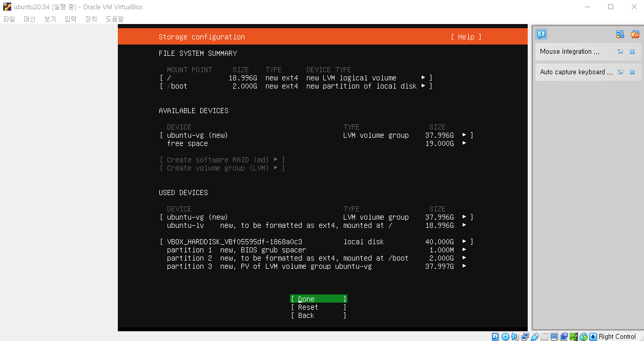Click the green processor status icon

tap(573, 336)
